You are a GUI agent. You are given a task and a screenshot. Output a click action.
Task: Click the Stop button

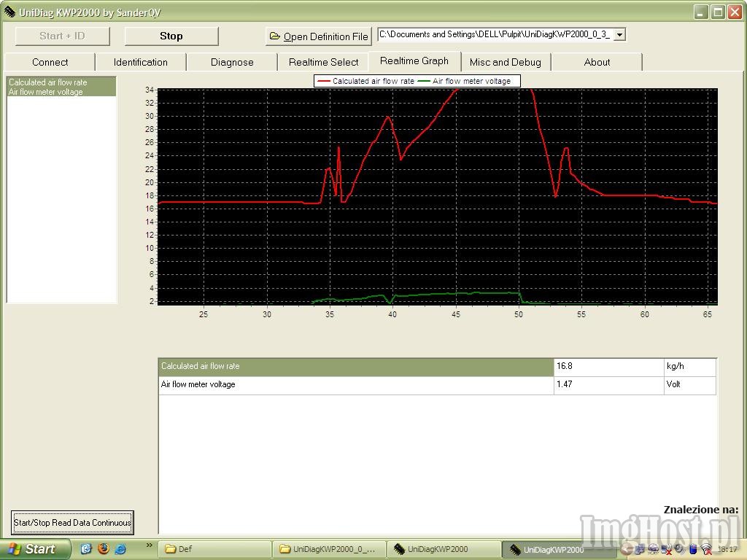(171, 36)
